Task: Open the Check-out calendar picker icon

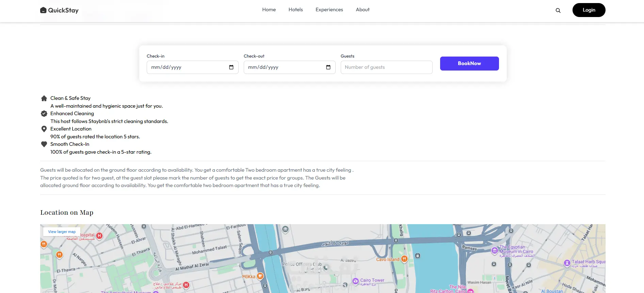Action: pos(328,67)
